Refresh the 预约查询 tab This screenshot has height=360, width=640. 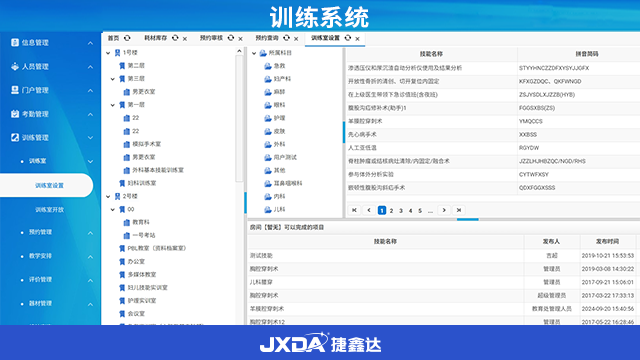click(287, 38)
